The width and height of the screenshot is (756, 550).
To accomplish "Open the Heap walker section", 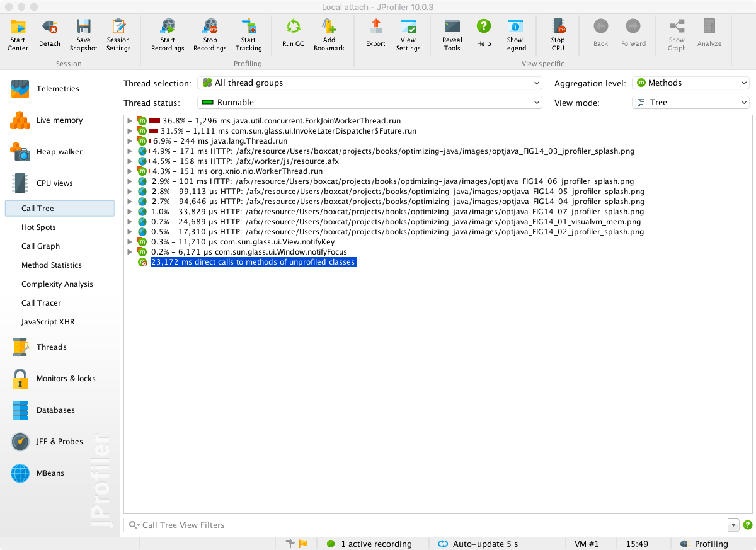I will tap(59, 152).
